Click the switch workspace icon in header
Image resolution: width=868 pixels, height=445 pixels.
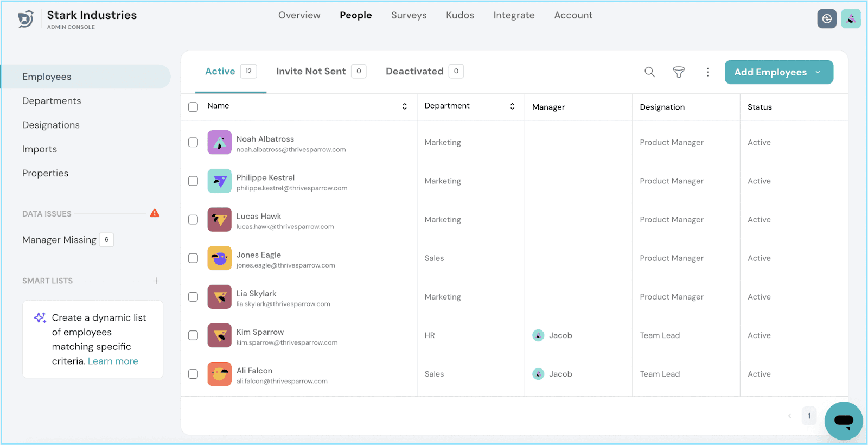(826, 19)
